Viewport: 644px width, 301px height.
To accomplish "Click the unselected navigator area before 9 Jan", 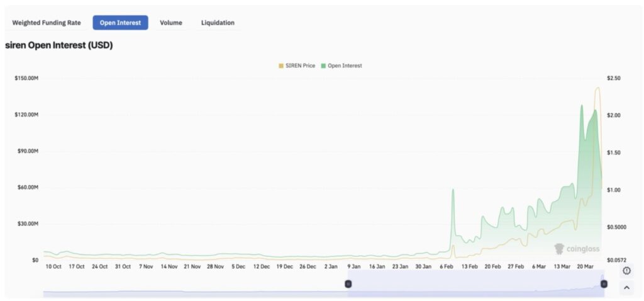I will (189, 287).
